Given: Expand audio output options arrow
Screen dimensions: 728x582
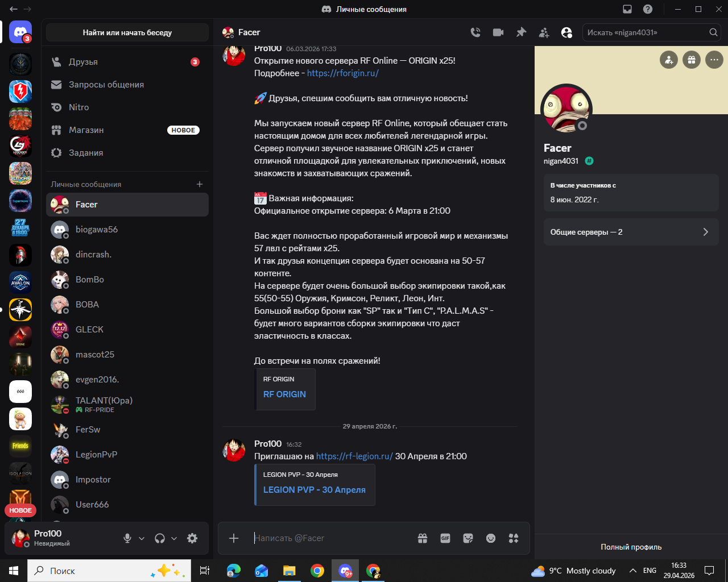Looking at the screenshot, I should point(174,538).
